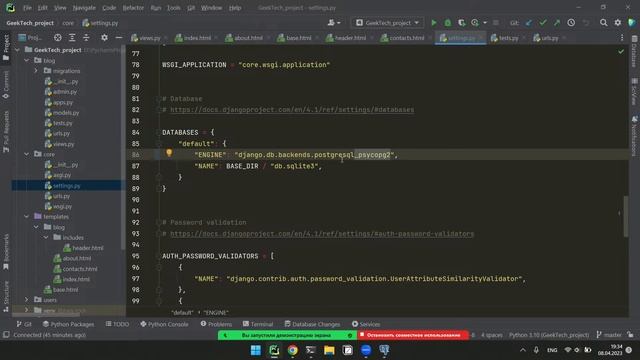Open the File menu

[x=27, y=8]
